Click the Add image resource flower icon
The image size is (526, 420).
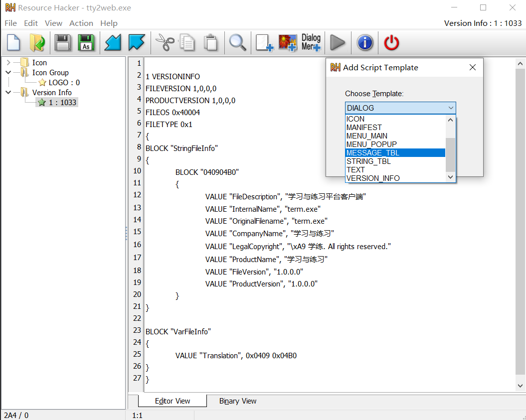288,43
